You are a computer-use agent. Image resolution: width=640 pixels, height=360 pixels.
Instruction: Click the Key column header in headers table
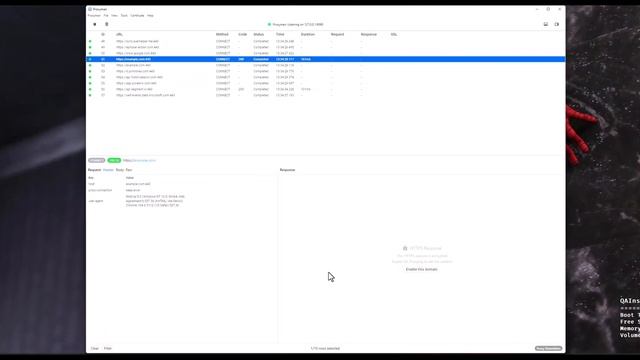pyautogui.click(x=91, y=178)
